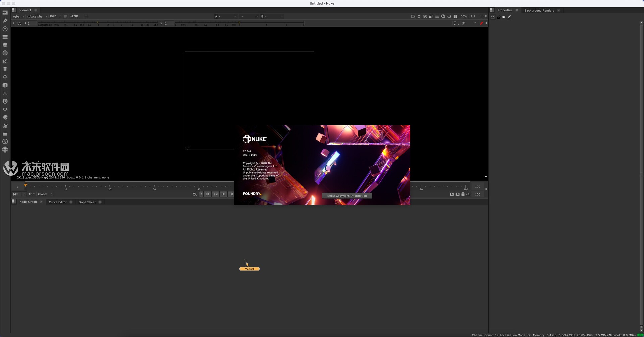Image resolution: width=644 pixels, height=337 pixels.
Task: Click the viewer refresh icon
Action: pos(443,16)
